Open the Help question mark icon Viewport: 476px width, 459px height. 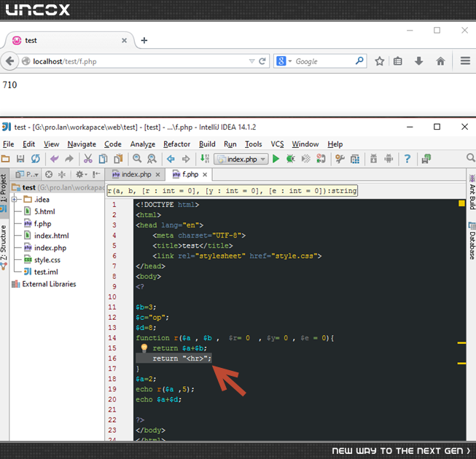(x=407, y=158)
